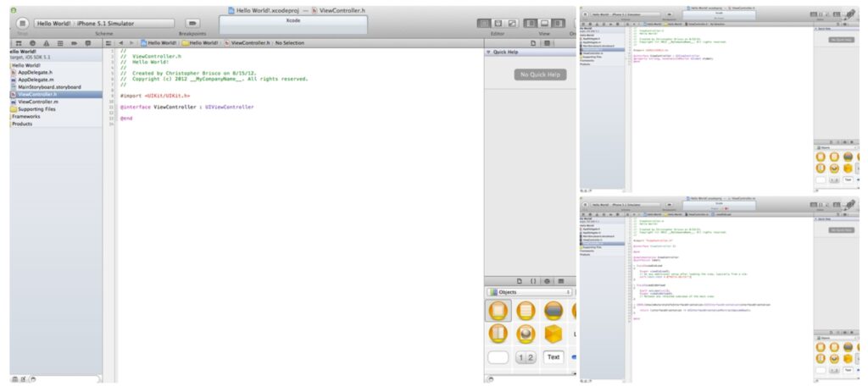Open MainStoryboard.storyboard from the file list
868x392 pixels.
click(x=49, y=87)
